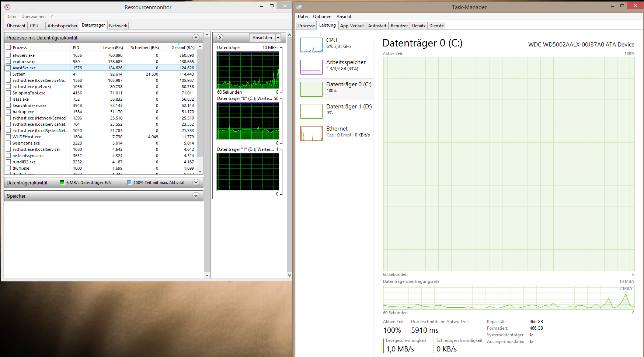The height and width of the screenshot is (357, 644).
Task: Open Datei menu in Ressourcenmonitor
Action: 11,17
